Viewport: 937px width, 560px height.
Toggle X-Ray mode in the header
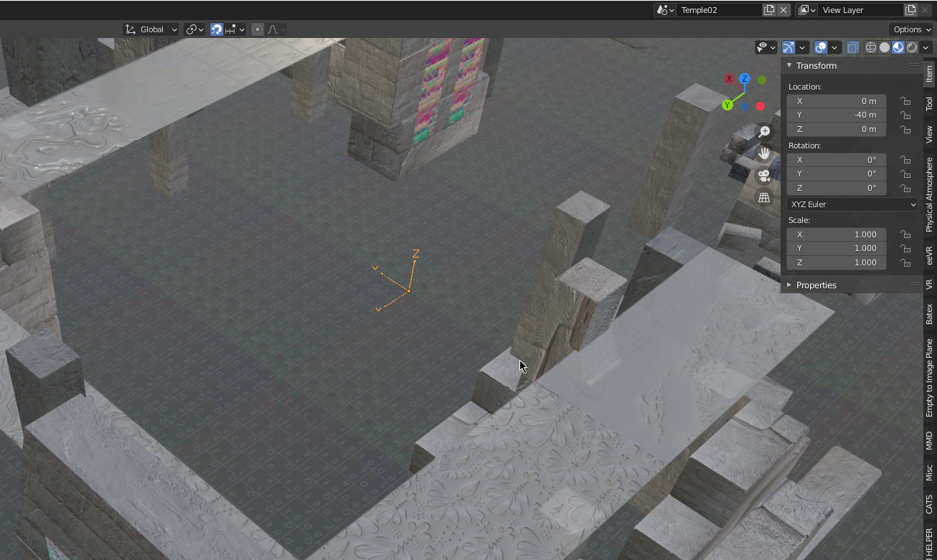click(852, 47)
